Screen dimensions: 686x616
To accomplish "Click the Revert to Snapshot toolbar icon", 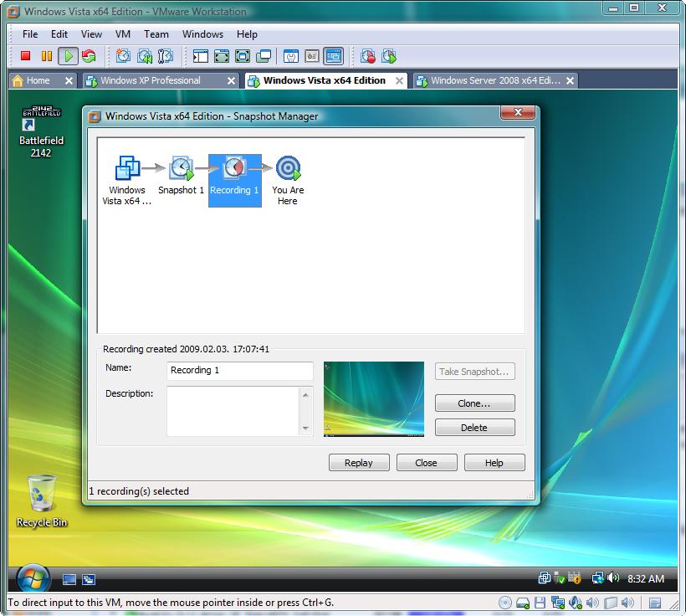I will 145,56.
